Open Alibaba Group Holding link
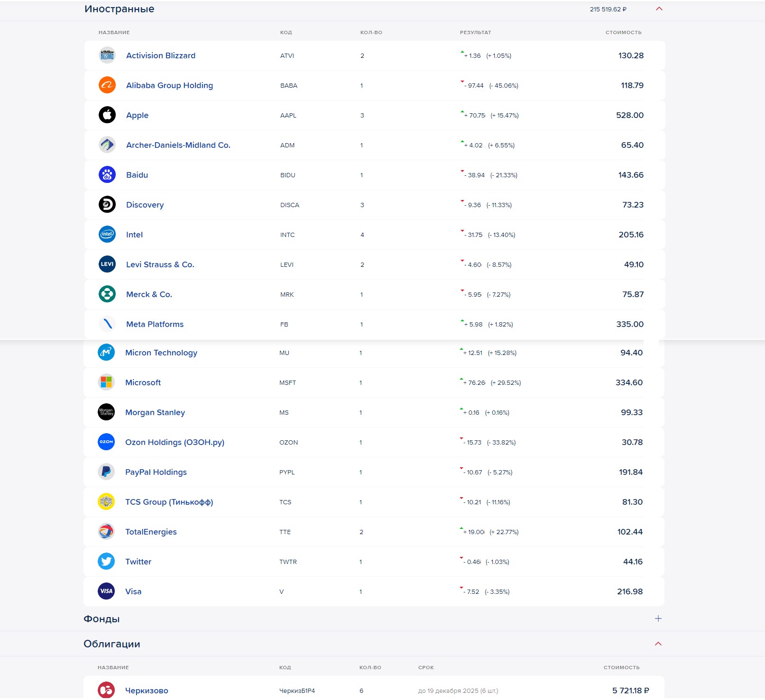 (169, 85)
